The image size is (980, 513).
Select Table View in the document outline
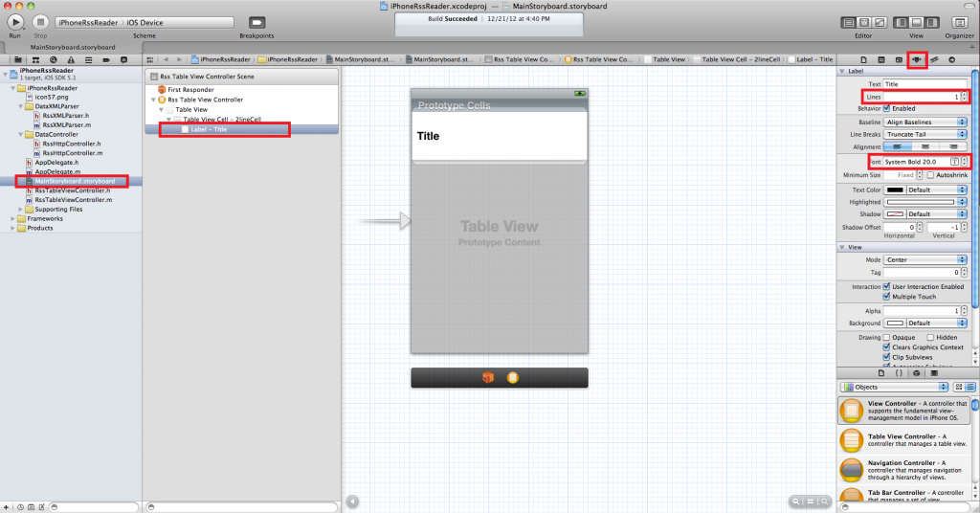pos(190,109)
